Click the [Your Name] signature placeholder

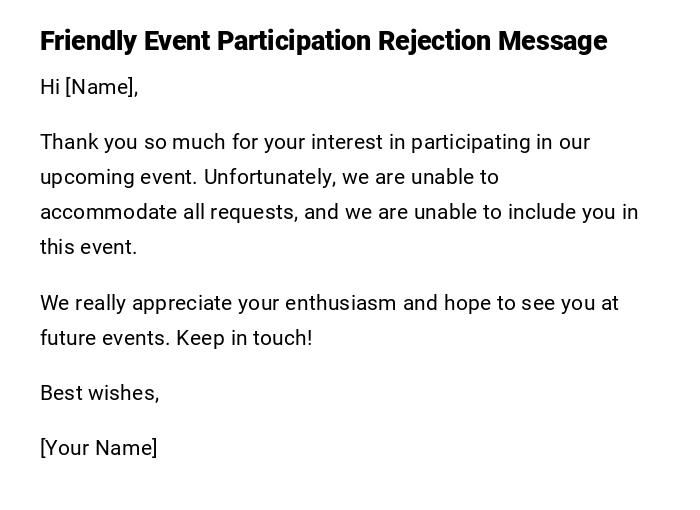(x=99, y=448)
